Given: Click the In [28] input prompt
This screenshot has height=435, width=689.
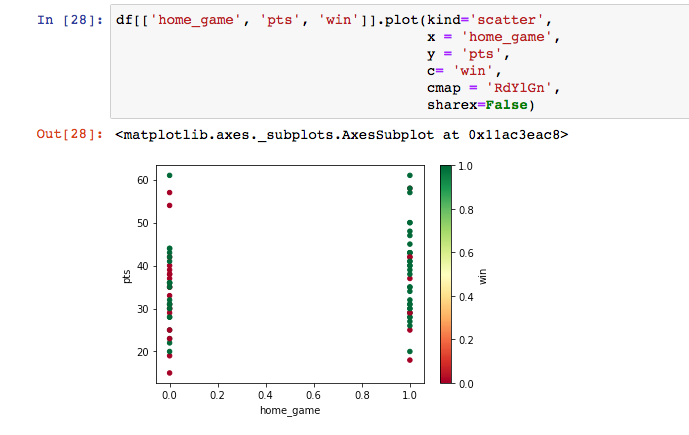Looking at the screenshot, I should 69,20.
